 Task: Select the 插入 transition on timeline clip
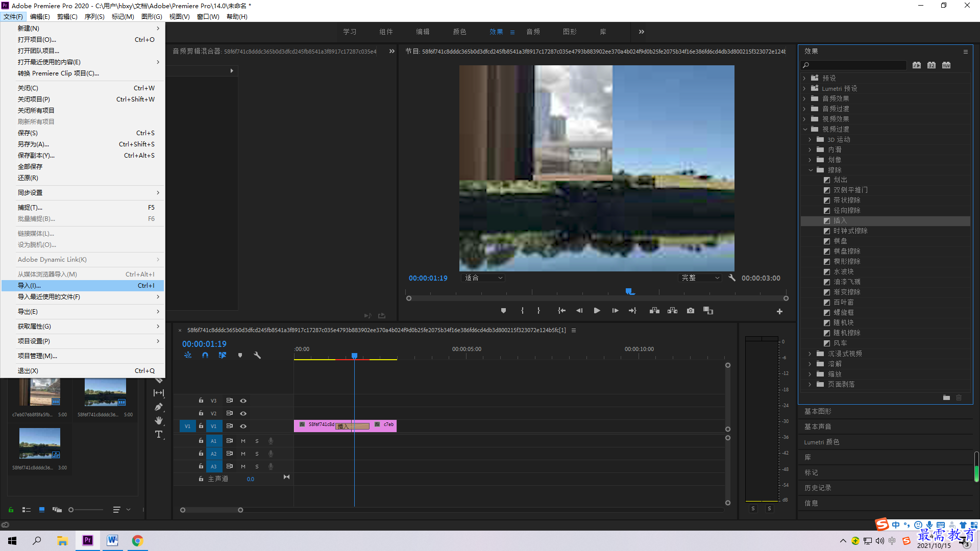[x=352, y=427]
